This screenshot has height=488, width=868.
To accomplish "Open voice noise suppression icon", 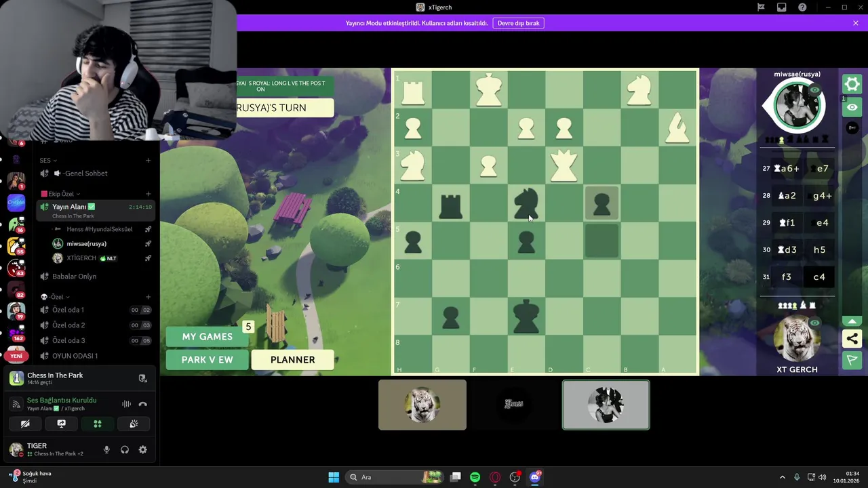I will [x=126, y=404].
